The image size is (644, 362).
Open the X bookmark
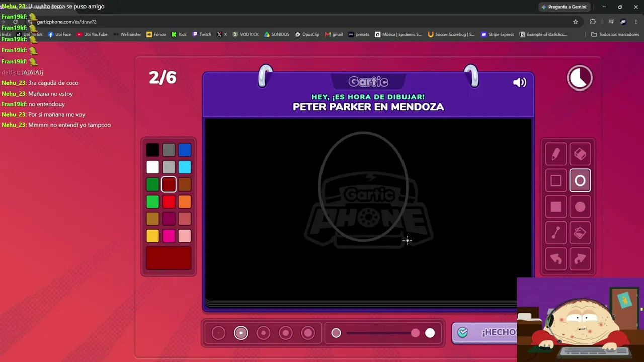(x=222, y=34)
